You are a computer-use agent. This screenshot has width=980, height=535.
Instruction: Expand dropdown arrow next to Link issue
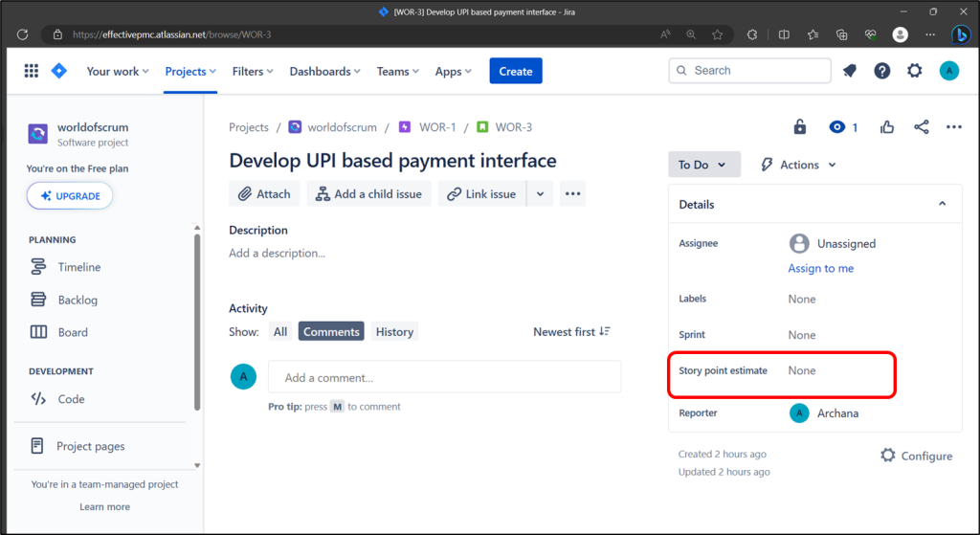(540, 193)
